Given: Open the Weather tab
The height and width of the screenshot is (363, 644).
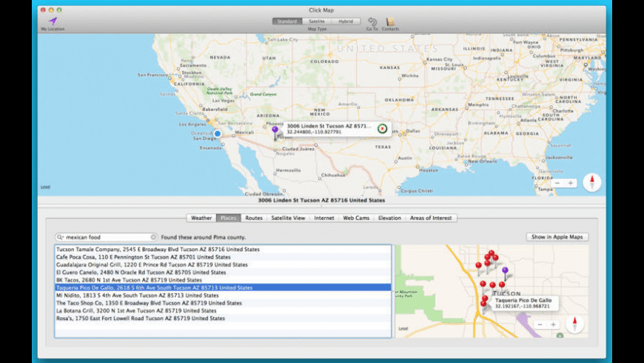Looking at the screenshot, I should 201,218.
